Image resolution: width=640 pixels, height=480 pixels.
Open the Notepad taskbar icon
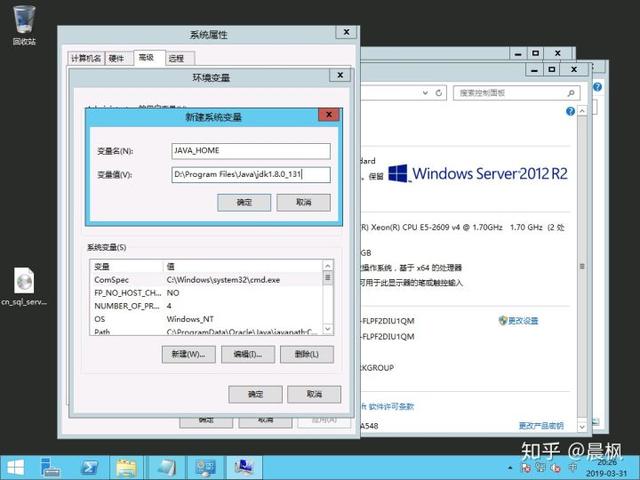click(167, 468)
